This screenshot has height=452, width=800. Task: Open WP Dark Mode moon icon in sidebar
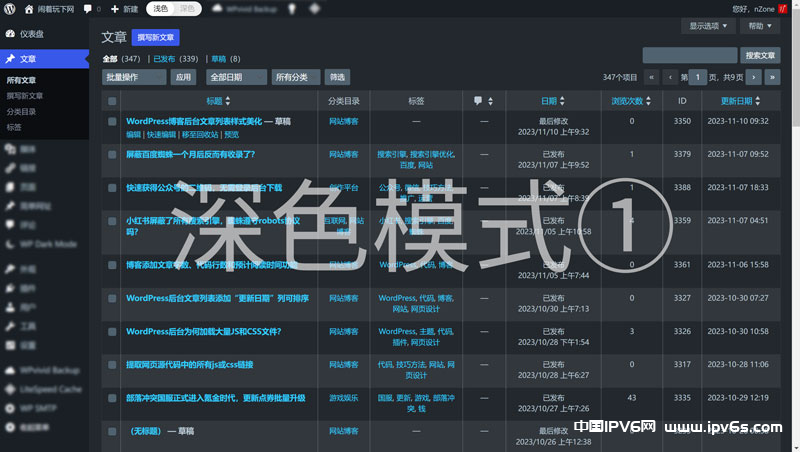(10, 244)
